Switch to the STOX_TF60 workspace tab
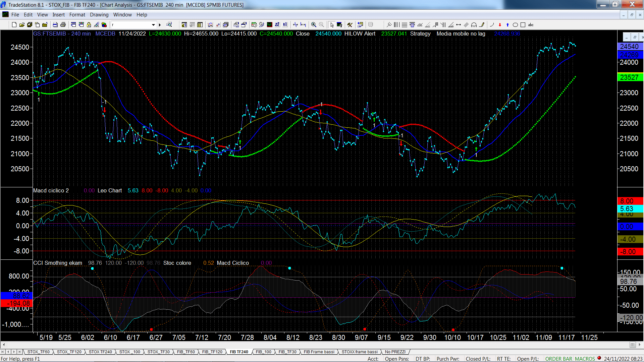Screen dimensions: 644x362 coord(38,352)
